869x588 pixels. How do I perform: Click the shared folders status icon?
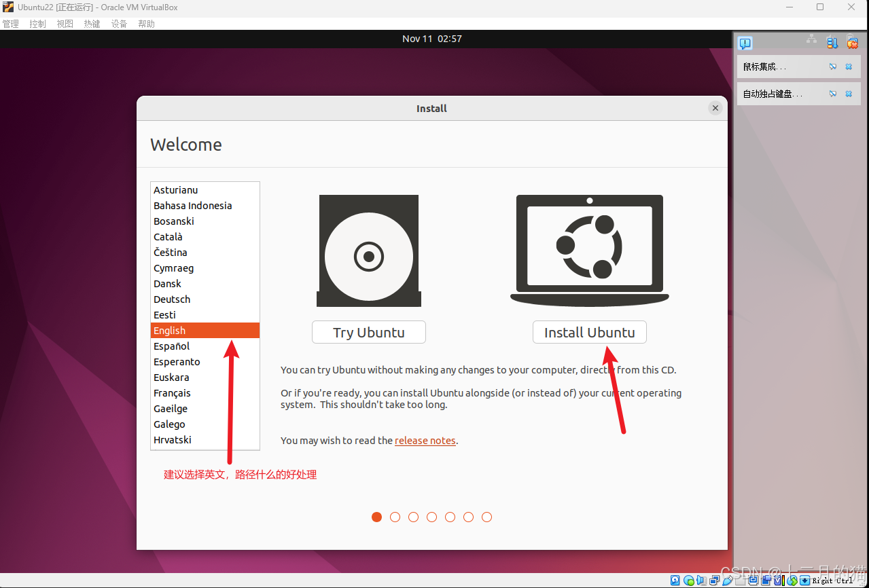[x=741, y=581]
